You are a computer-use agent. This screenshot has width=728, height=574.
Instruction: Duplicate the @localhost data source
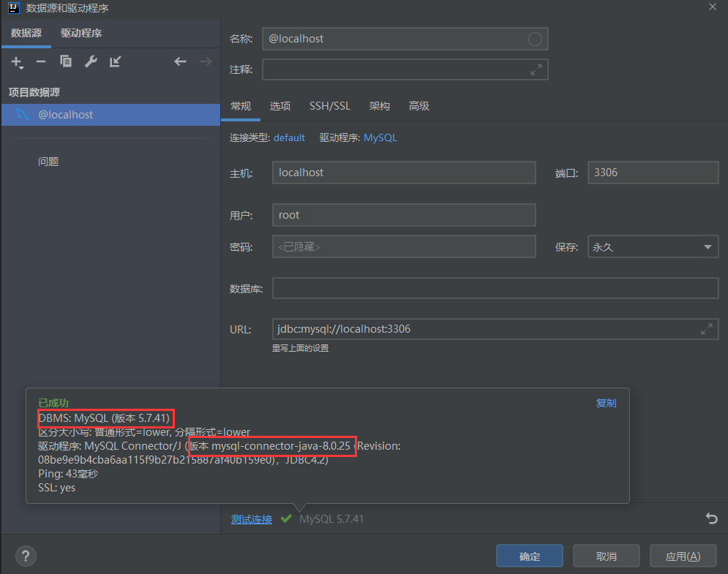click(66, 62)
